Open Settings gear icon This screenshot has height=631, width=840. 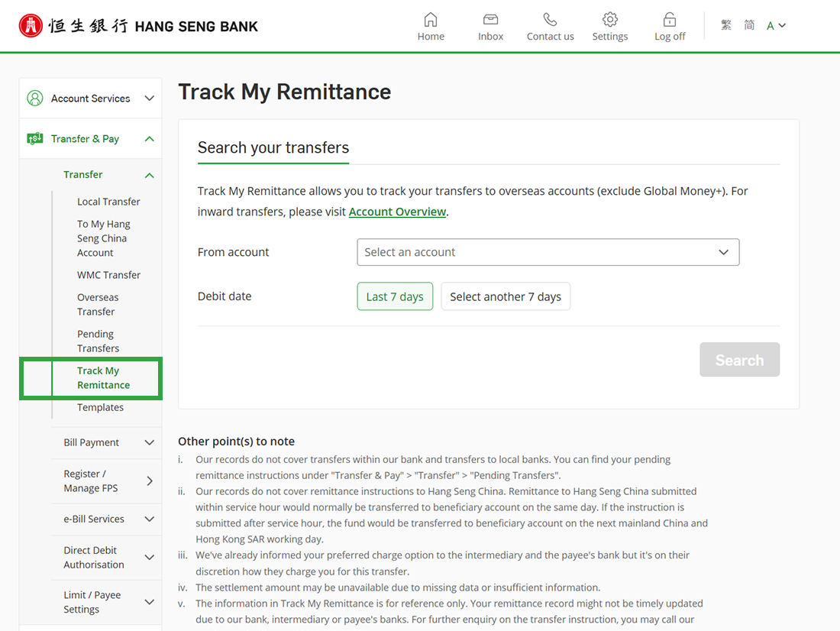coord(609,20)
